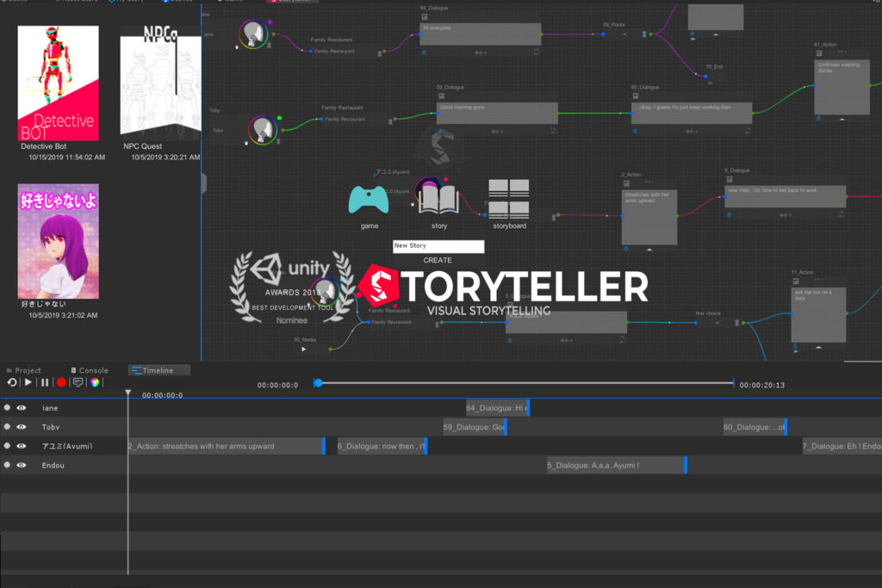Click the Pause control in the Timeline panel
The width and height of the screenshot is (882, 588).
click(45, 382)
